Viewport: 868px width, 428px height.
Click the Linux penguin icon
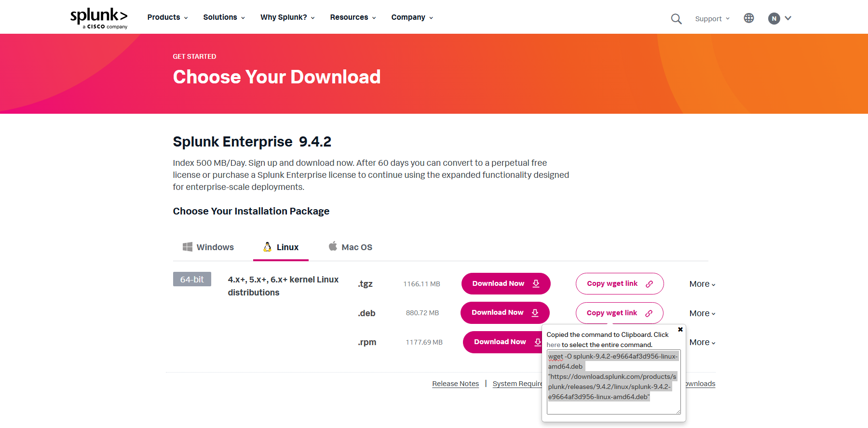[x=267, y=247]
